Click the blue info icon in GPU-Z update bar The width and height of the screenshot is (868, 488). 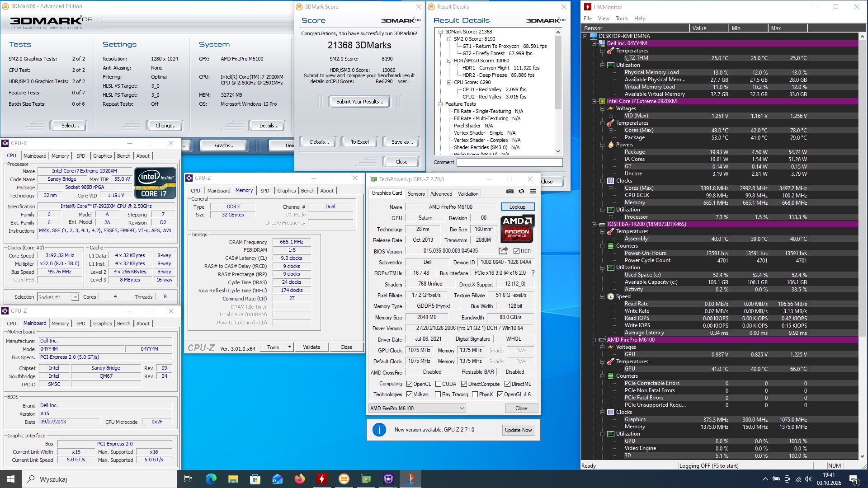(x=379, y=430)
